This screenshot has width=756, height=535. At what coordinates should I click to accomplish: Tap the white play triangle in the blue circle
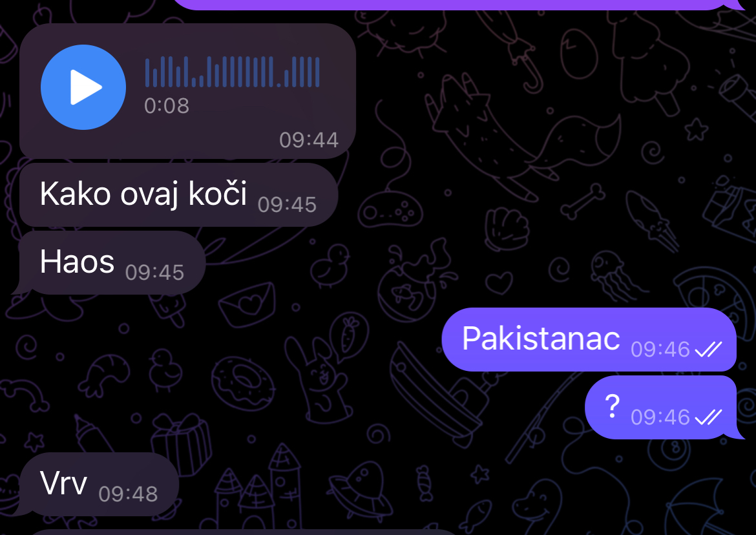pyautogui.click(x=86, y=87)
